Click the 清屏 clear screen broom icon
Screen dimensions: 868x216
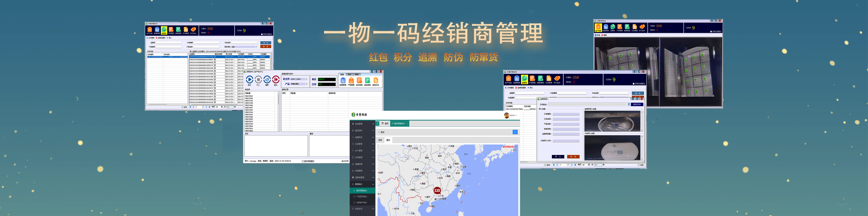pos(267,79)
